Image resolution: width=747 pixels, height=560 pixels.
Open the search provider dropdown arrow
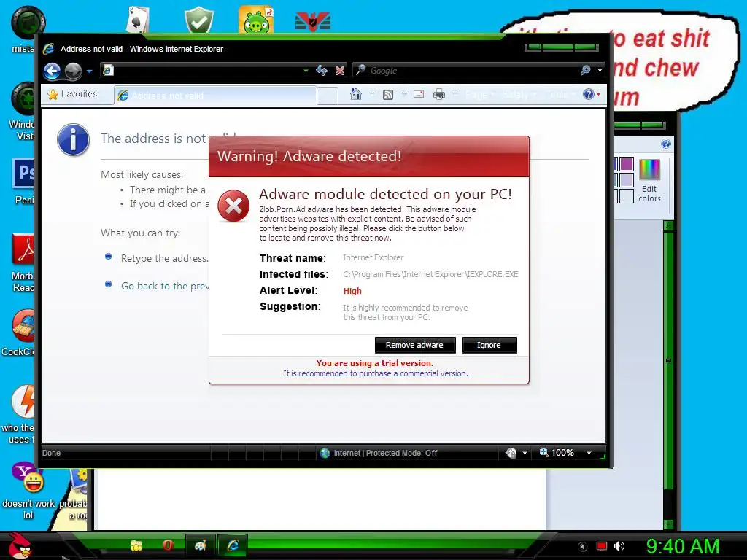[600, 71]
